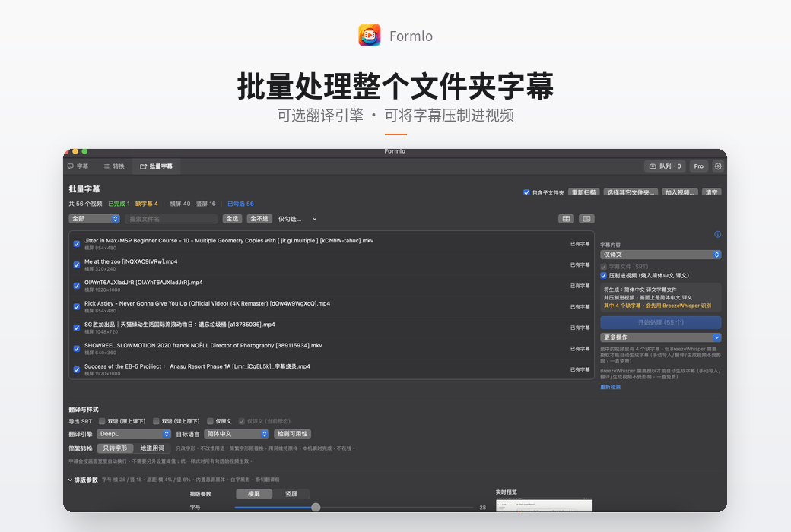Uncheck the Success of the EB-5 row
This screenshot has height=532, width=791.
coord(77,369)
